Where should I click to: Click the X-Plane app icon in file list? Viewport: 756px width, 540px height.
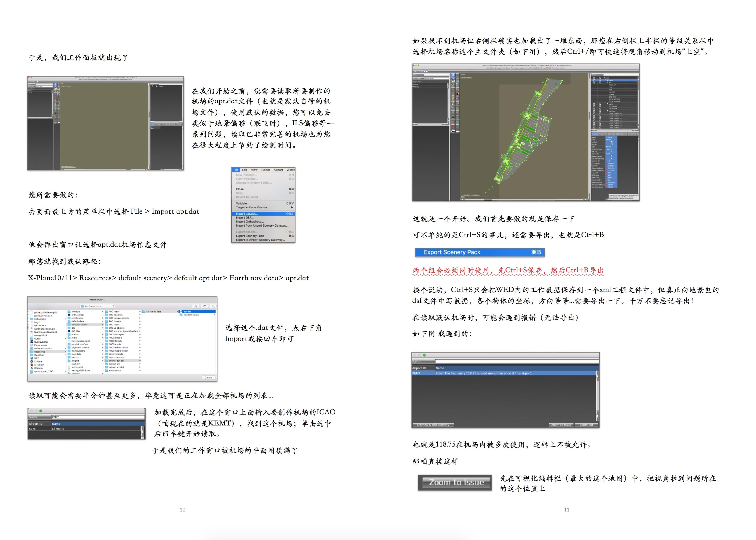pos(32,361)
